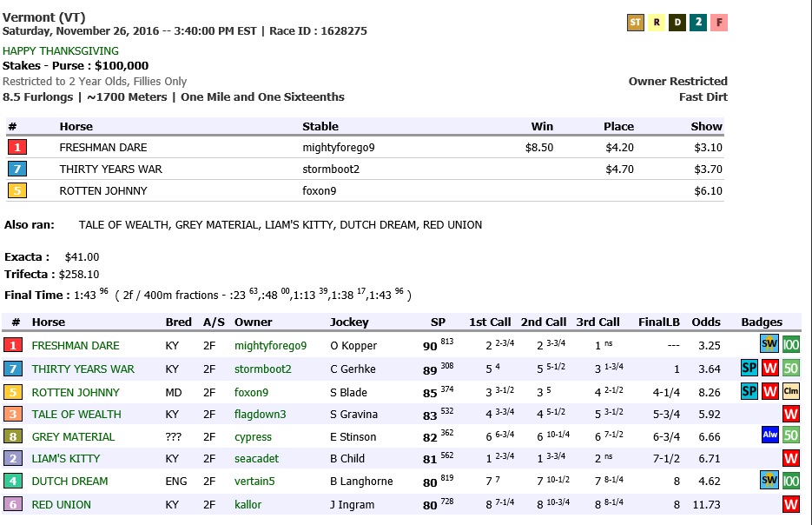Screen dimensions: 812x525
Task: Click the 100 badge in DUTCH DREAM row
Action: (x=790, y=481)
